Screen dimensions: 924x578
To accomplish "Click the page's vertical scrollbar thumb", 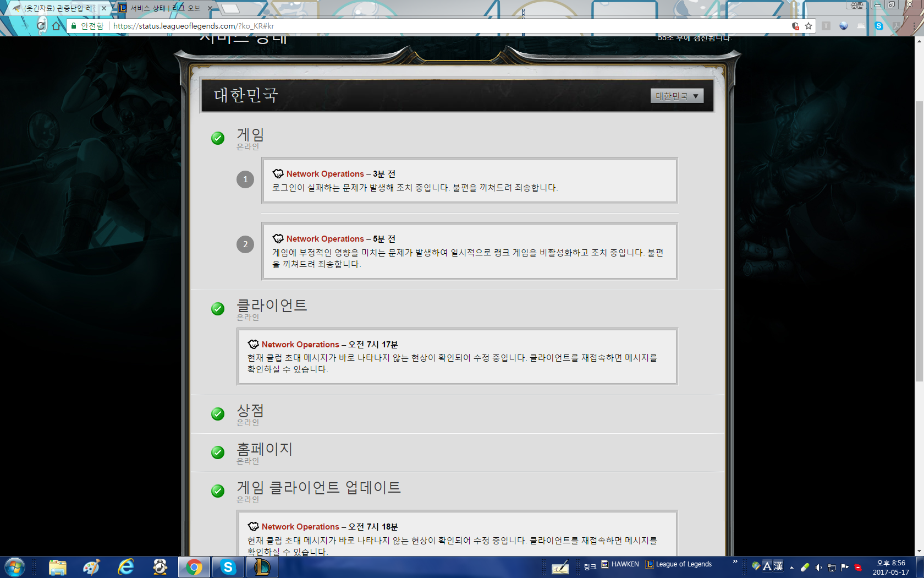I will pos(919,241).
